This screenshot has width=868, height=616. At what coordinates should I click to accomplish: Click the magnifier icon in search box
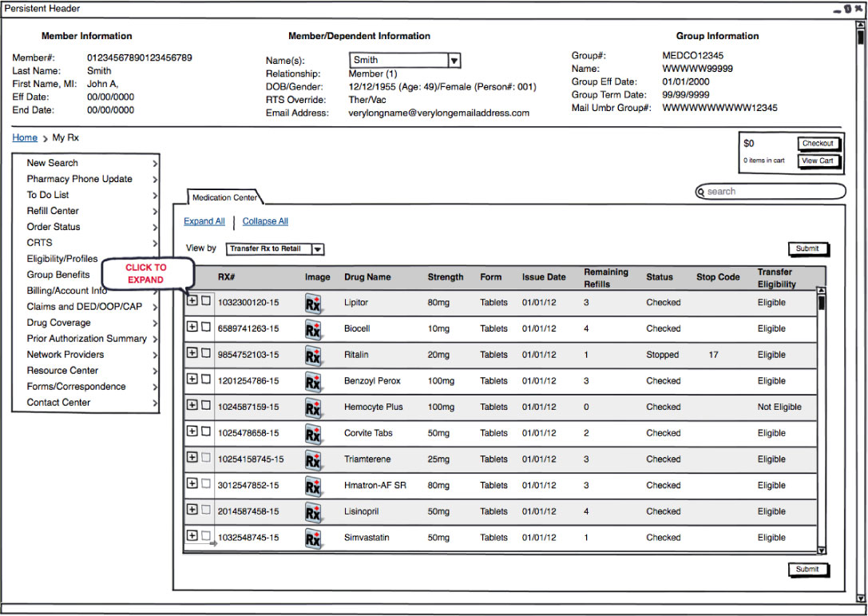(701, 193)
